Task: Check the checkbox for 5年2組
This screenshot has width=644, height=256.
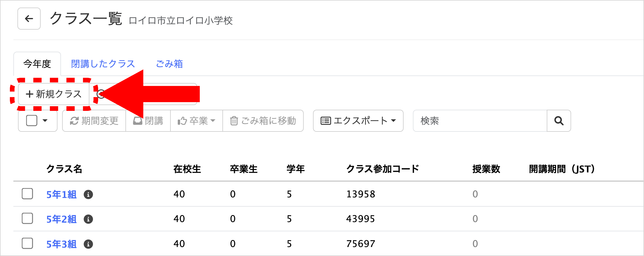Action: tap(27, 219)
